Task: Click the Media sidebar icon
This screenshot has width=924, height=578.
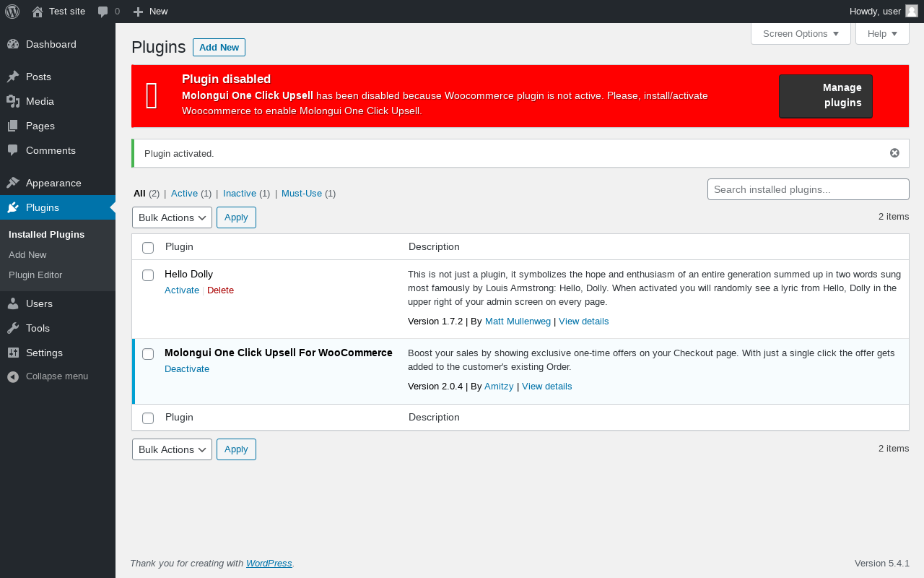Action: pyautogui.click(x=13, y=101)
